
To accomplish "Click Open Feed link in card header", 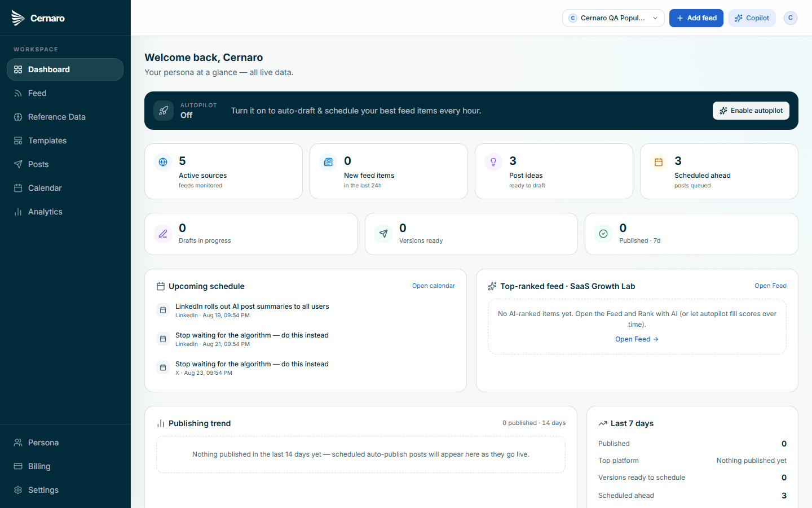I will pyautogui.click(x=770, y=286).
